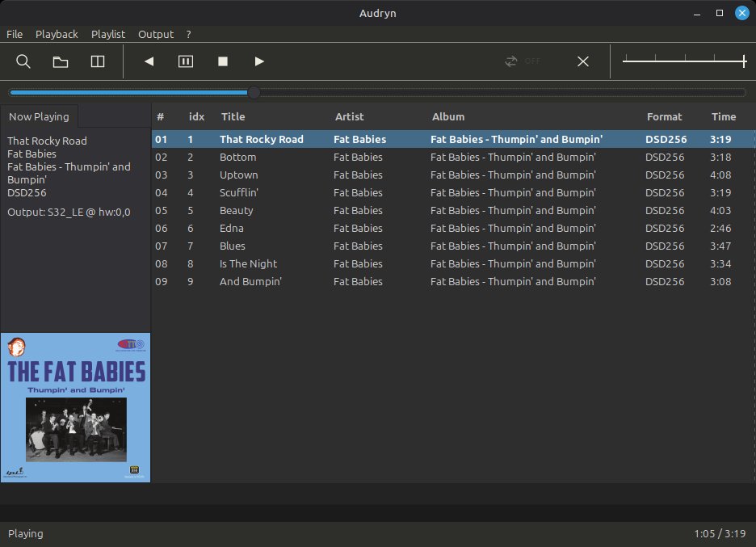Click the X clear icon in toolbar
Screen dimensions: 756x547
[583, 61]
